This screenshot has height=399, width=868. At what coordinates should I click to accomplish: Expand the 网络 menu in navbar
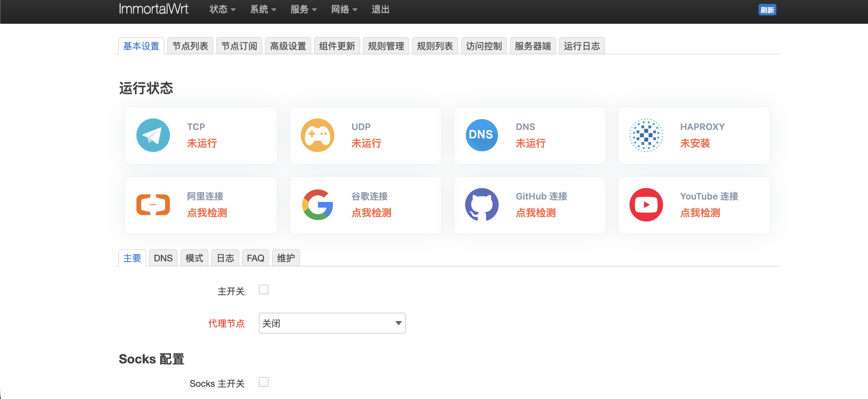click(x=344, y=9)
